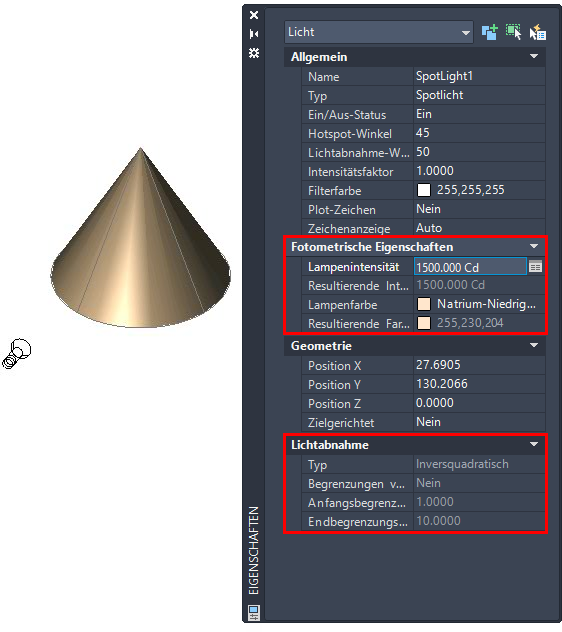Image resolution: width=562 pixels, height=632 pixels.
Task: Open lamp intensity calculator icon
Action: [535, 266]
